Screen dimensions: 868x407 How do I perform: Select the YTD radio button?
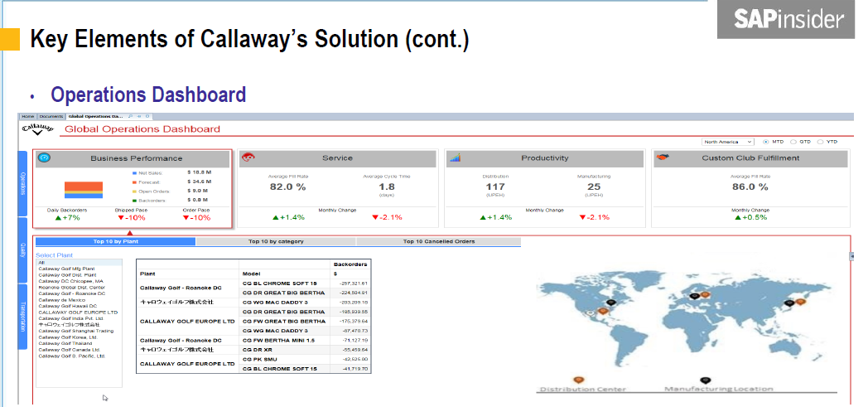(821, 142)
